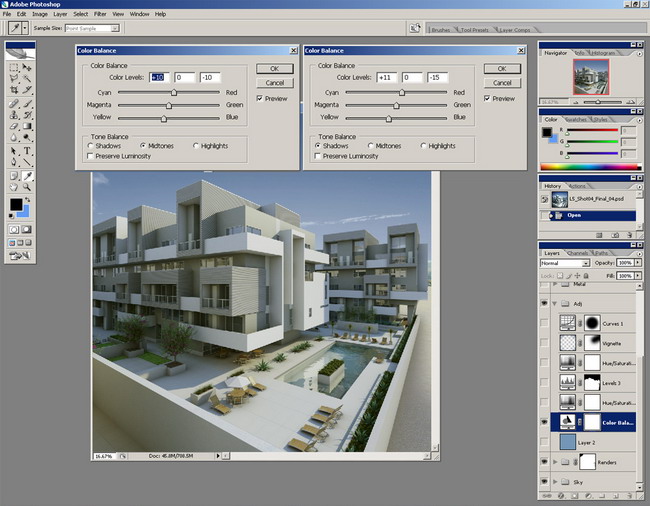This screenshot has height=506, width=650.
Task: Select the Rectangular Marquee tool
Action: coord(14,67)
